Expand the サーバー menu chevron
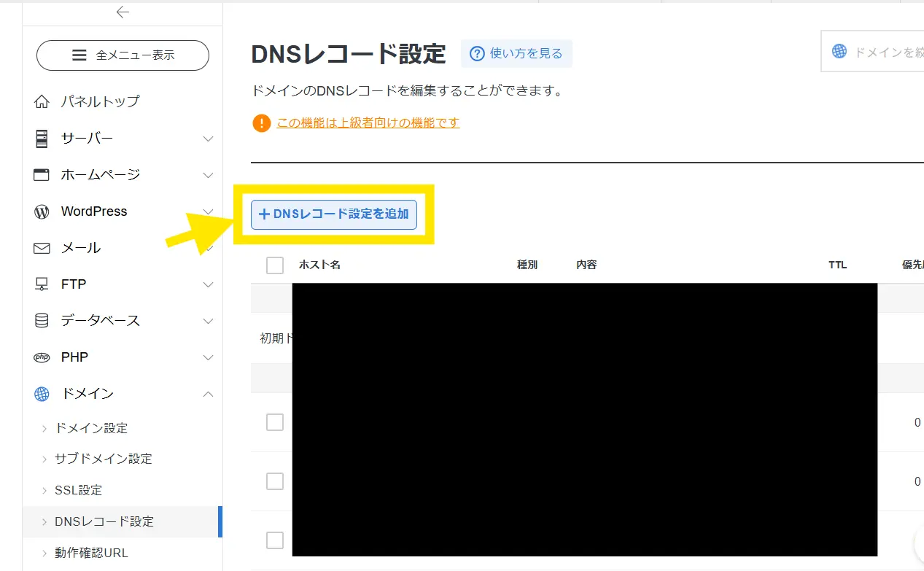This screenshot has width=924, height=571. (x=208, y=139)
